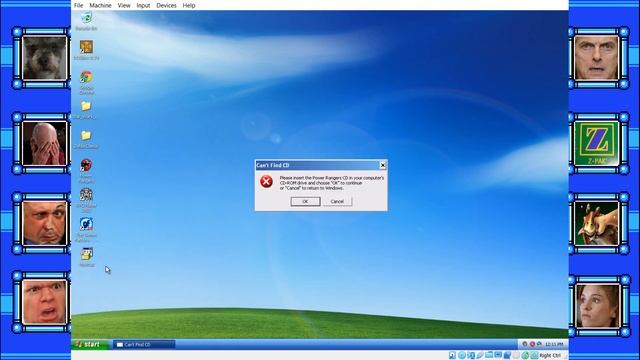This screenshot has height=360, width=640.
Task: Click Cancel in Can't Find CD dialog
Action: point(337,201)
